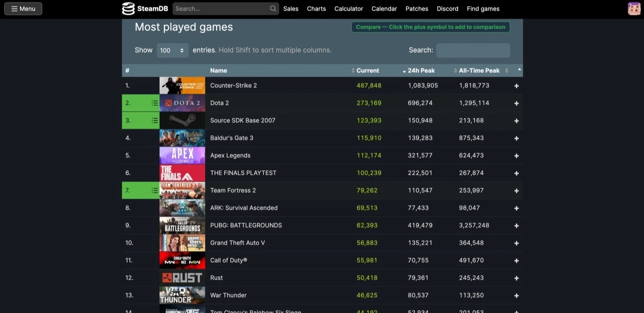644x313 pixels.
Task: Open Apex Legends game thumbnail
Action: tap(182, 155)
